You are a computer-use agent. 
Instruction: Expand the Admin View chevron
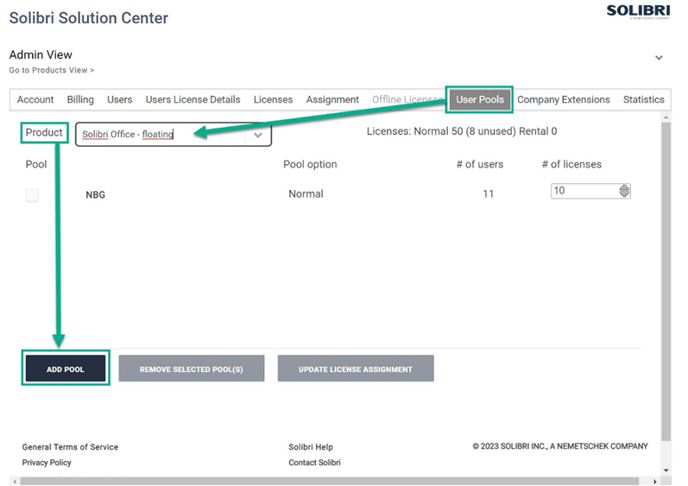(658, 58)
